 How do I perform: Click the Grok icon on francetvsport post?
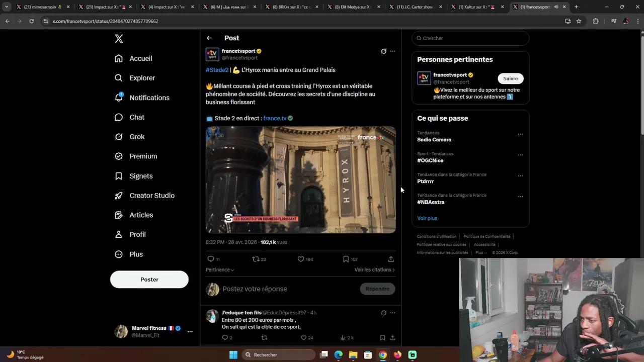383,51
